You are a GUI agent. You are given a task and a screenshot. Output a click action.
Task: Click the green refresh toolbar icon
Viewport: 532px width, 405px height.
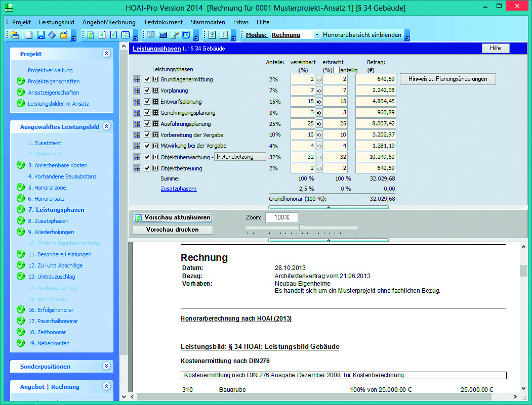(x=90, y=34)
